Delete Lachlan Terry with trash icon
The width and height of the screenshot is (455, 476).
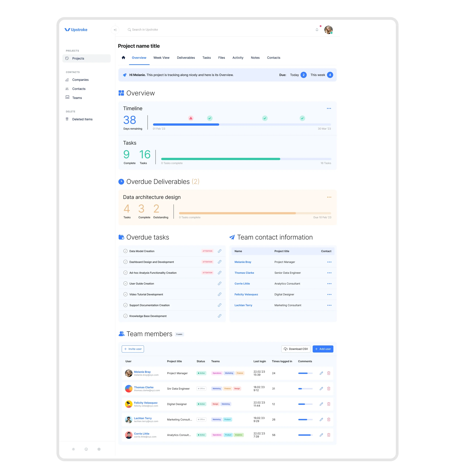[x=329, y=420]
